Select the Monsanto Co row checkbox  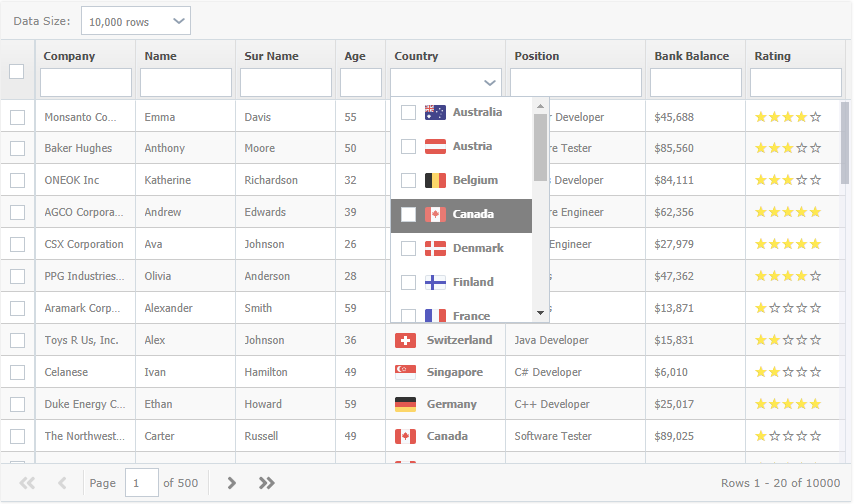click(x=17, y=117)
